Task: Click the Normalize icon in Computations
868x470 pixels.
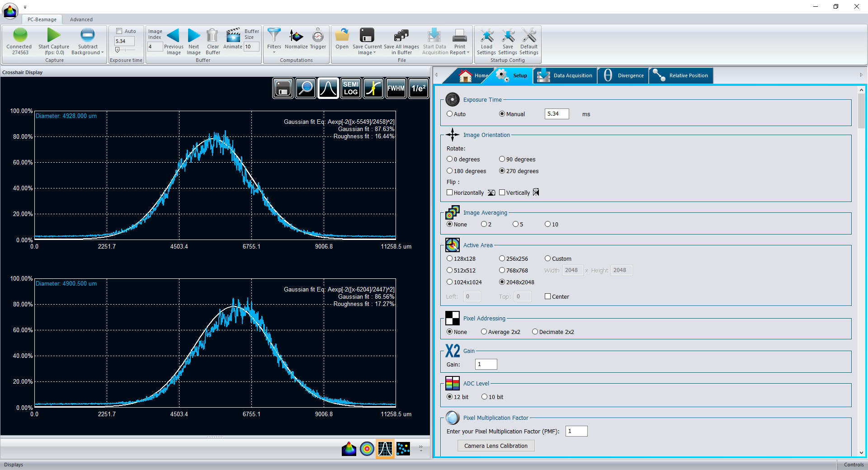Action: click(296, 36)
